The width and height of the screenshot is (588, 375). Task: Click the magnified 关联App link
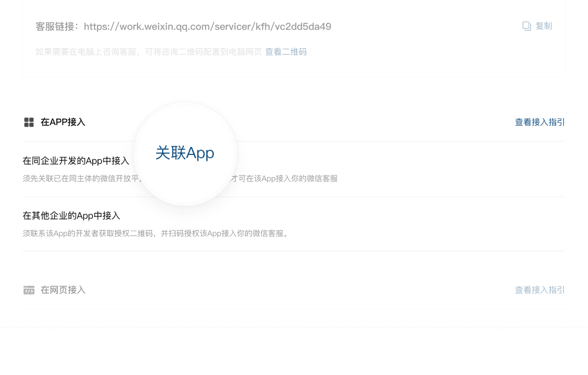point(185,153)
